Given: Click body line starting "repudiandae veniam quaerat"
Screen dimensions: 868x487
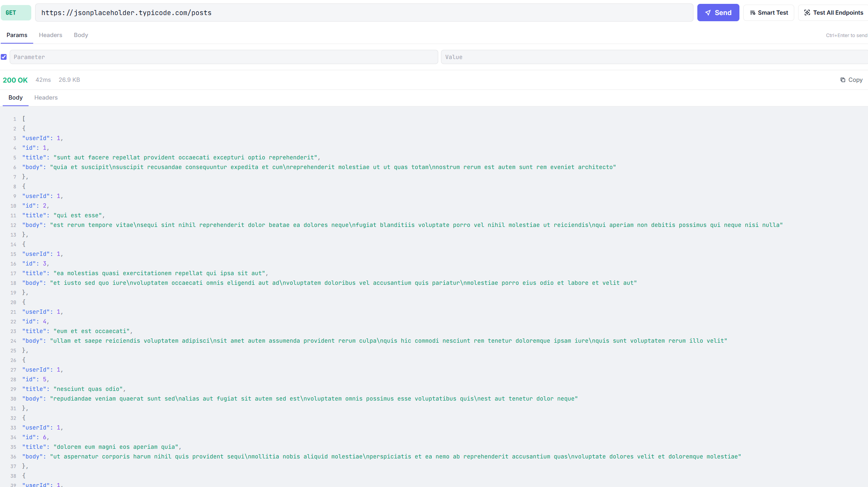Looking at the screenshot, I should coord(300,399).
